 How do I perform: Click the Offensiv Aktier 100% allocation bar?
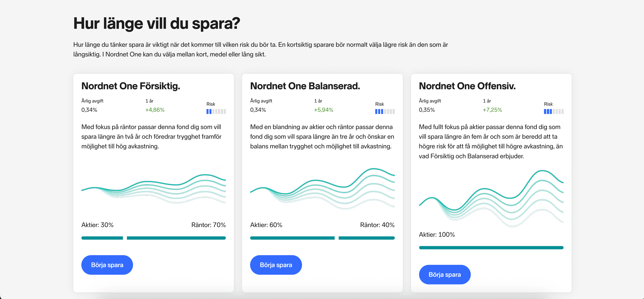(491, 248)
